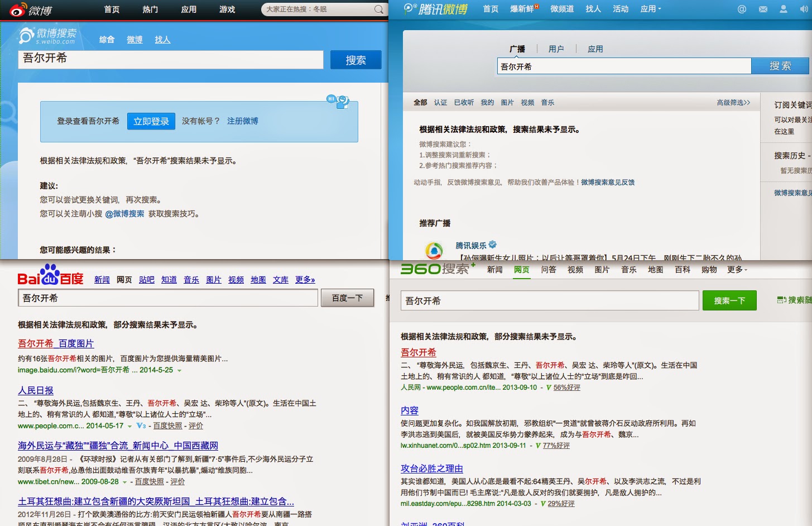
Task: Click the V icon beside 56%好评
Action: pos(549,388)
